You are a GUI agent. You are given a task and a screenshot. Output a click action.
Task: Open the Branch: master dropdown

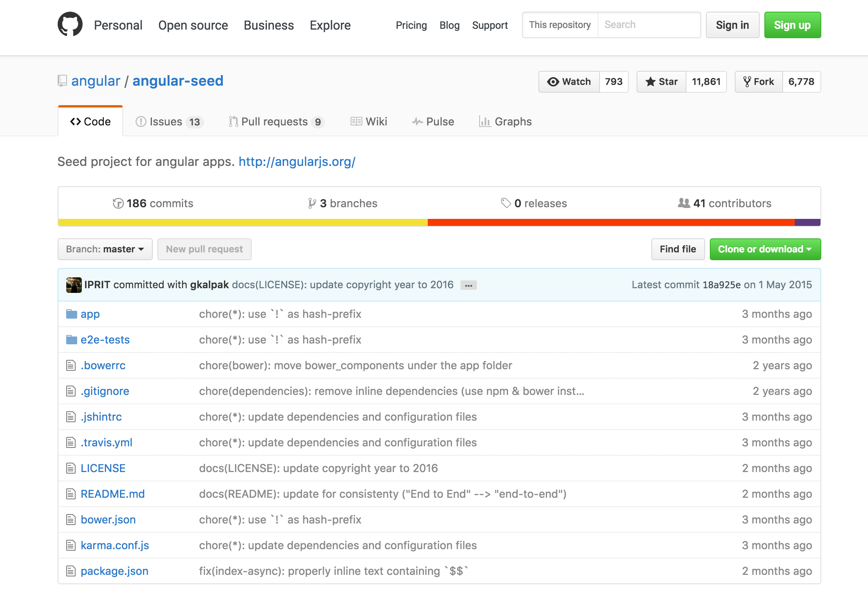point(105,249)
